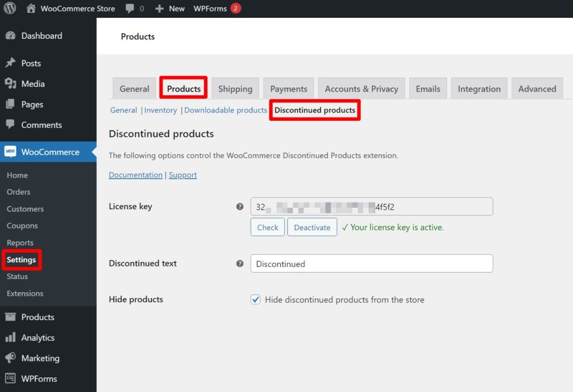Image resolution: width=573 pixels, height=392 pixels.
Task: Open the Orders submenu item
Action: point(19,192)
